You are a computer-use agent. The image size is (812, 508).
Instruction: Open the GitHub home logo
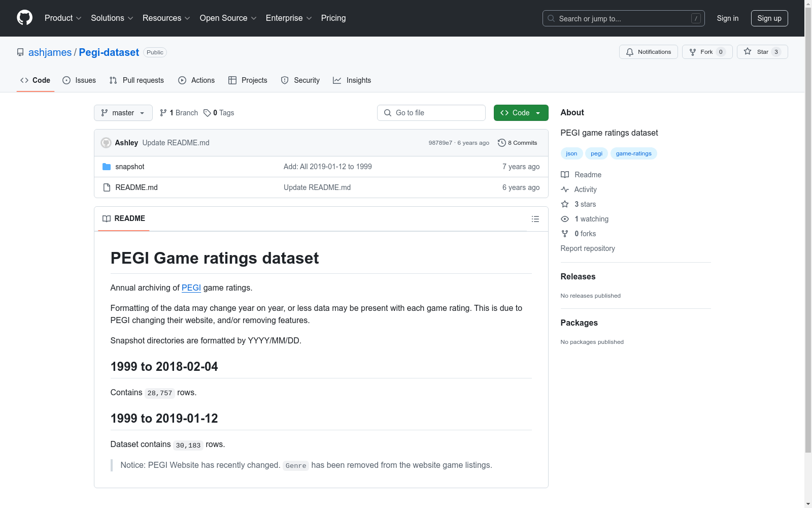tap(24, 18)
